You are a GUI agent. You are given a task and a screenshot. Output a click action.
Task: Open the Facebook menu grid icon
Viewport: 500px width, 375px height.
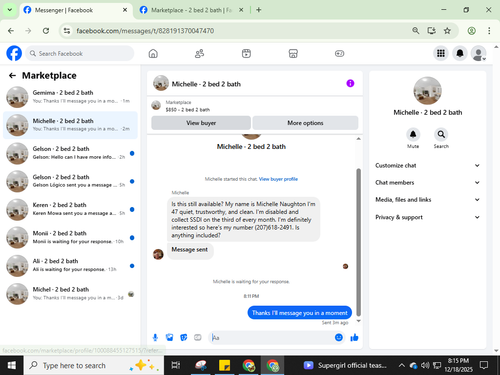441,53
